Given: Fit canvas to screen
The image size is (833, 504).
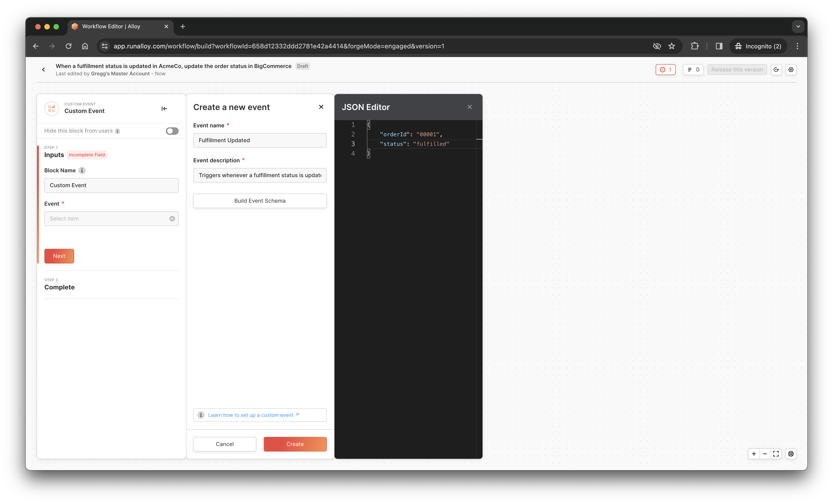Looking at the screenshot, I should pos(776,454).
